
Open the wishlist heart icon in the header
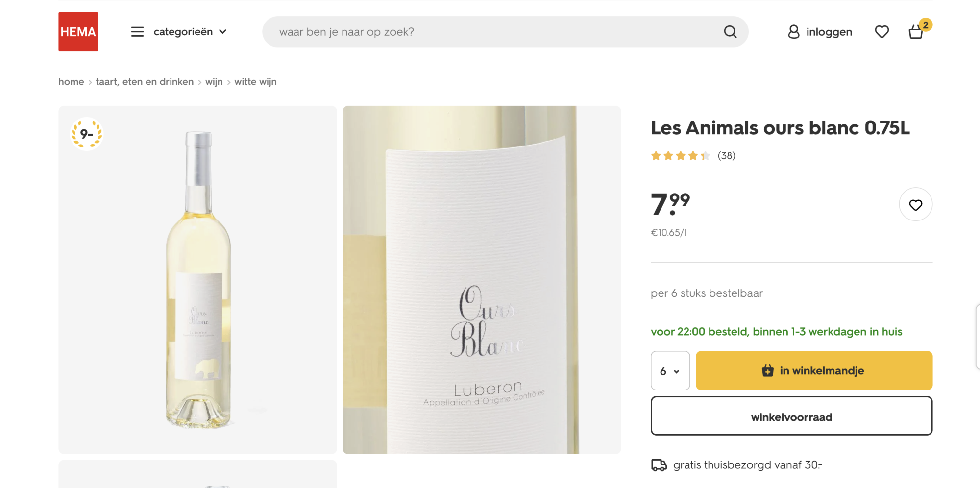tap(881, 31)
